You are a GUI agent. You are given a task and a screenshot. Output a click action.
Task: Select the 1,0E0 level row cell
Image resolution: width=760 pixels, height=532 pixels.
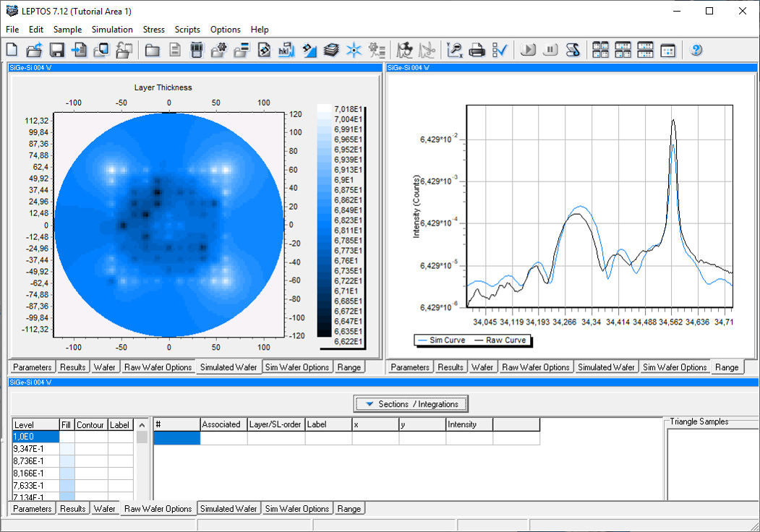click(x=36, y=437)
